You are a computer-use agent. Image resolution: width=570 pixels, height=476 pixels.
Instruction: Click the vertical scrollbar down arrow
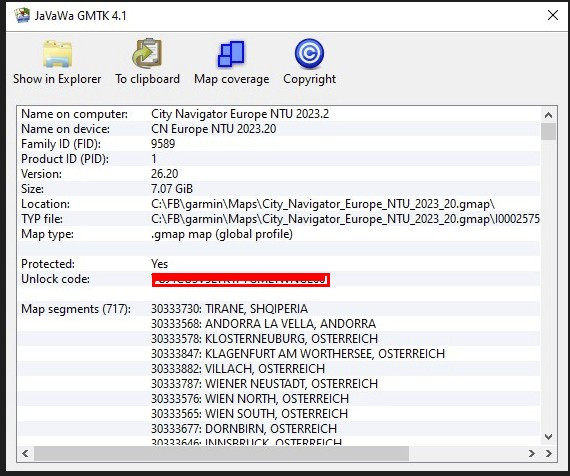[549, 436]
